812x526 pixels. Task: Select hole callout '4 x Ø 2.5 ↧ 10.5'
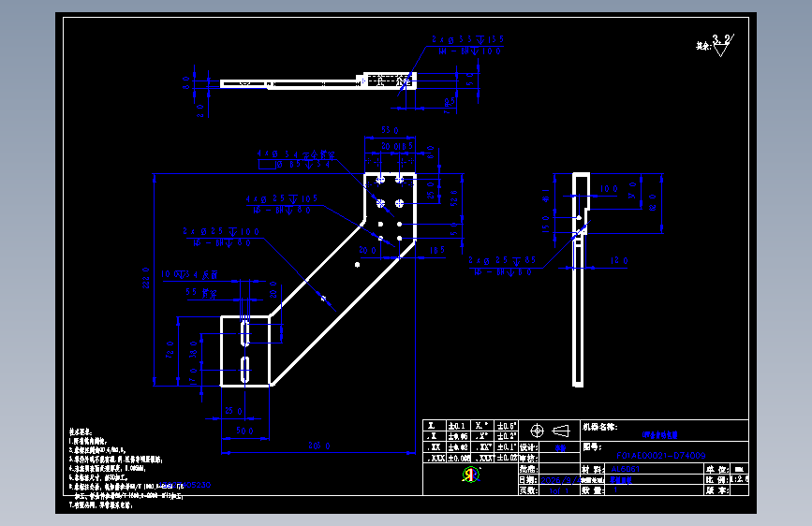tap(282, 198)
